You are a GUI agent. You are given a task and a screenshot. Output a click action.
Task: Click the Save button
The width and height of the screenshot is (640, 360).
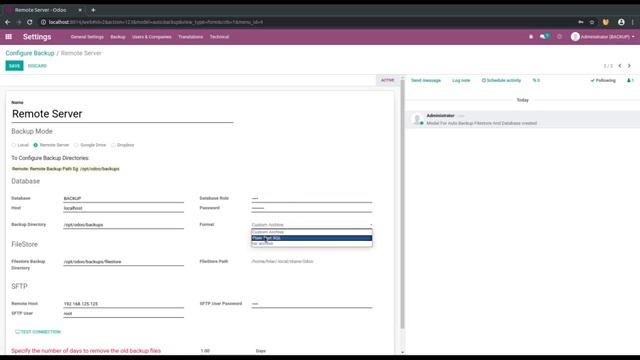[14, 66]
